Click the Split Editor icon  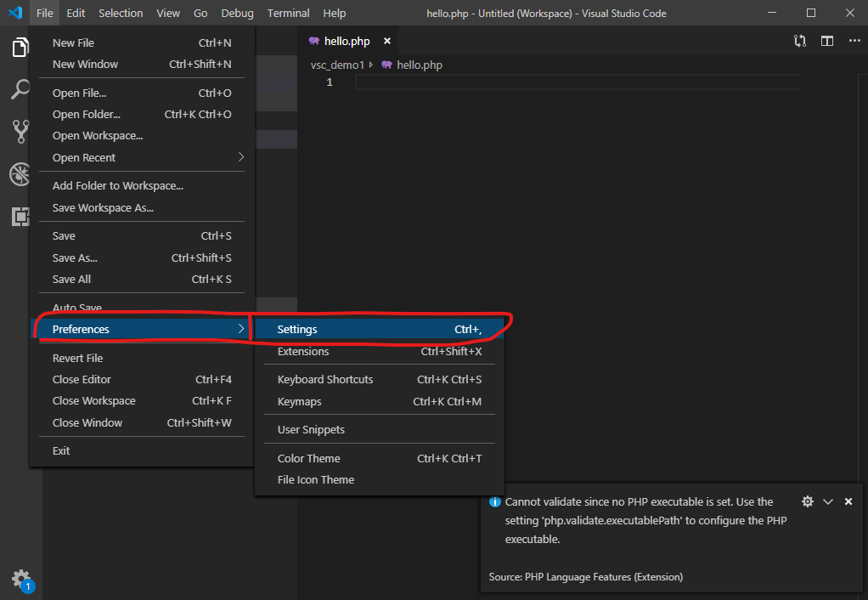click(827, 41)
